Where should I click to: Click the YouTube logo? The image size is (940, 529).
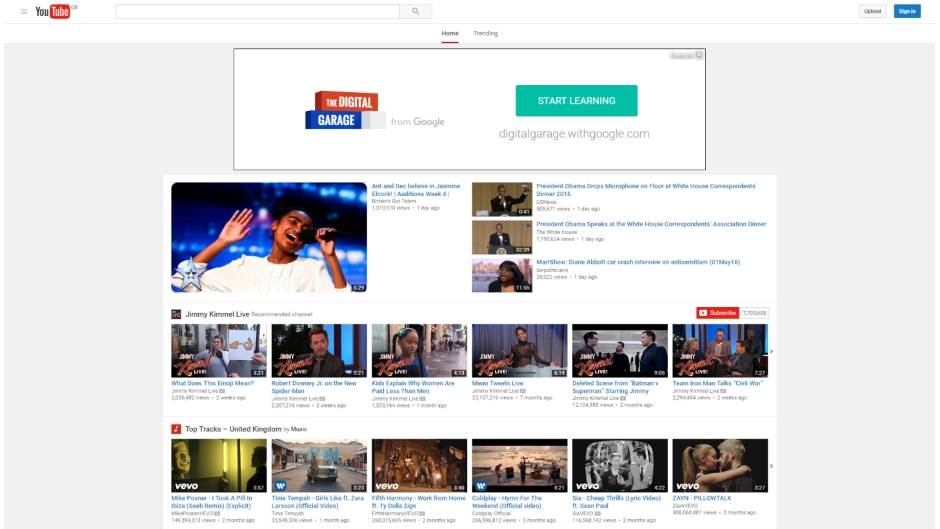click(54, 11)
